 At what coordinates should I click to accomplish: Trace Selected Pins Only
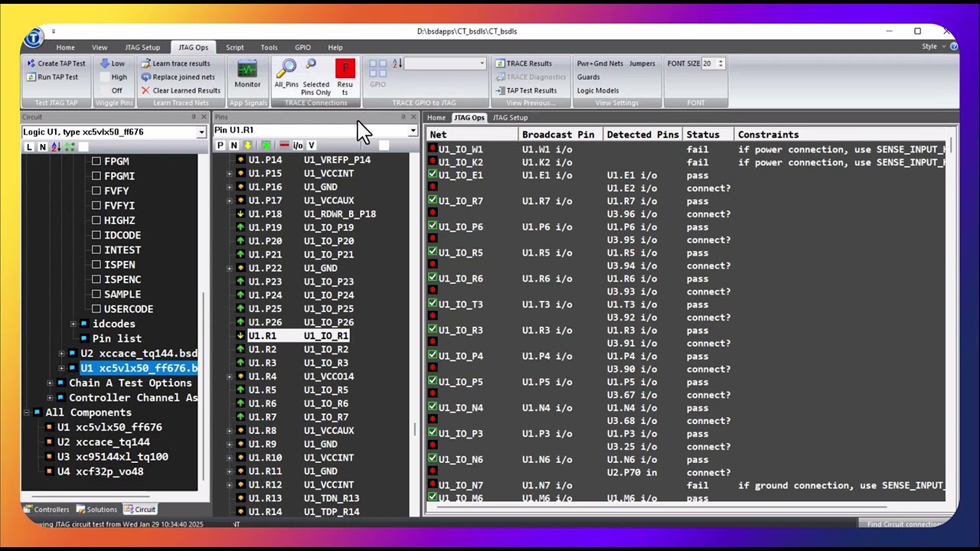(x=315, y=78)
